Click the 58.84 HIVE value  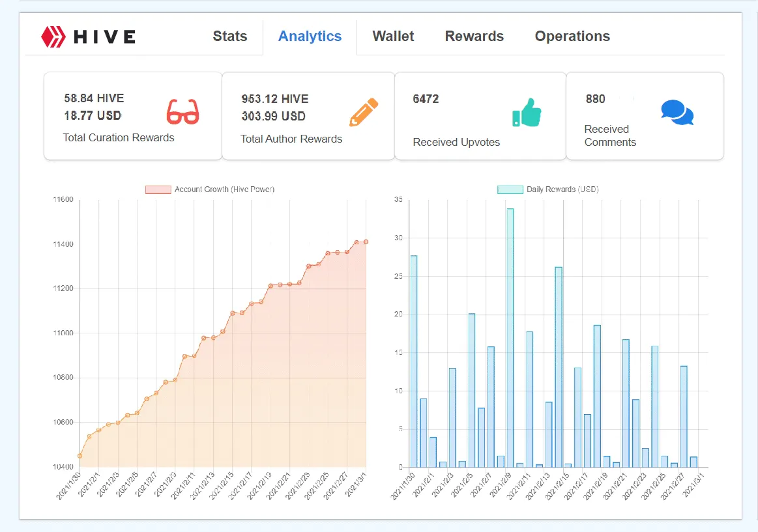95,98
